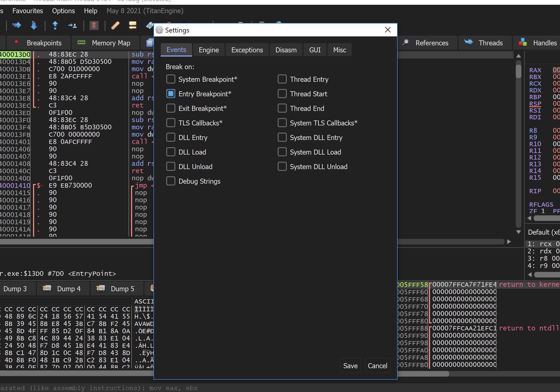The image size is (560, 392).
Task: Close the Settings dialog with X
Action: (x=388, y=30)
